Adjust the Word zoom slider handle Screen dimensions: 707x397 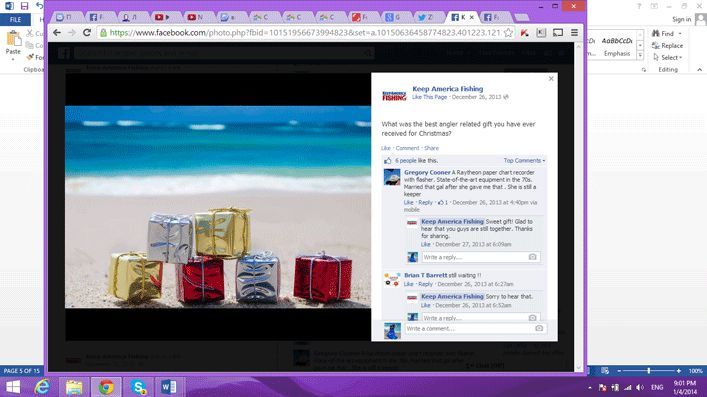coord(648,371)
